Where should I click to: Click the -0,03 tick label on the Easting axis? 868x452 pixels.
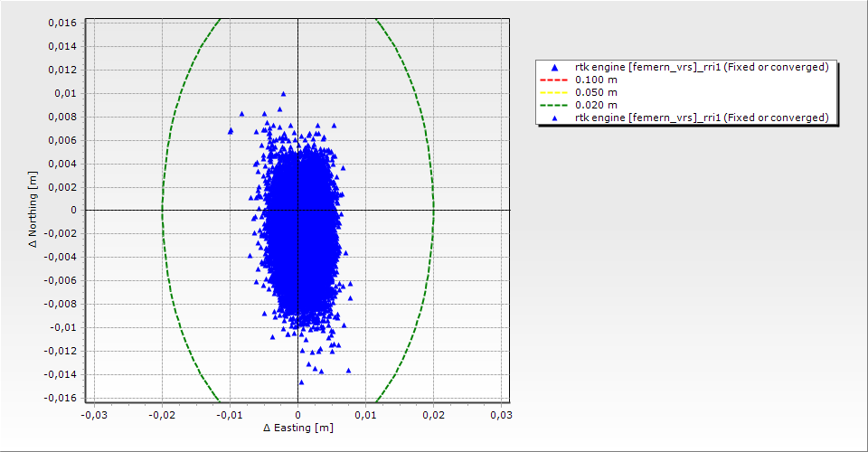click(93, 414)
